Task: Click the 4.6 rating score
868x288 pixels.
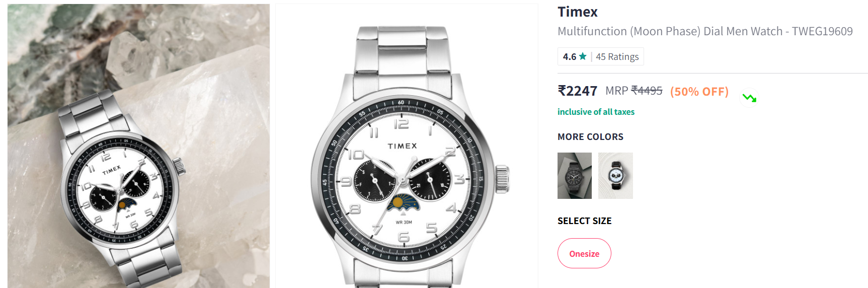Action: click(x=569, y=56)
